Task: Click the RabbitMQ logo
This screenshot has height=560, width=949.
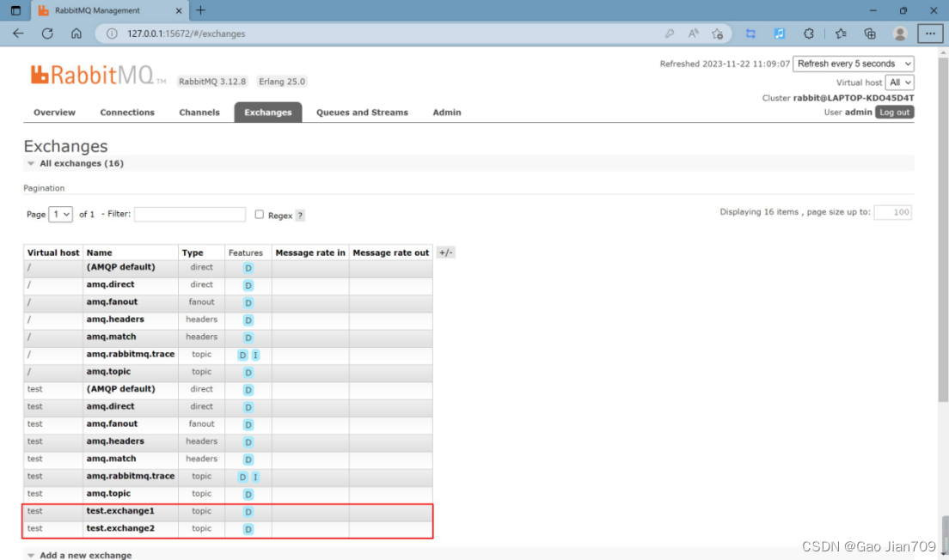Action: pyautogui.click(x=97, y=75)
